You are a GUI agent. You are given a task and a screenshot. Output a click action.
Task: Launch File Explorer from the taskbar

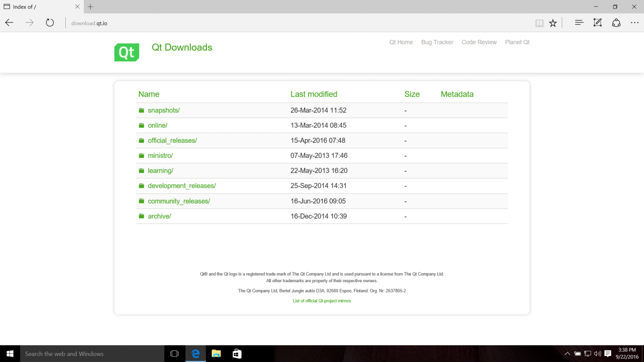click(216, 354)
